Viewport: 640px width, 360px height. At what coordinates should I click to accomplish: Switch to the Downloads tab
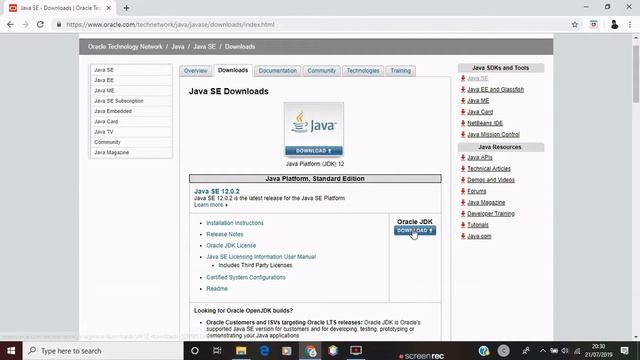pyautogui.click(x=233, y=70)
